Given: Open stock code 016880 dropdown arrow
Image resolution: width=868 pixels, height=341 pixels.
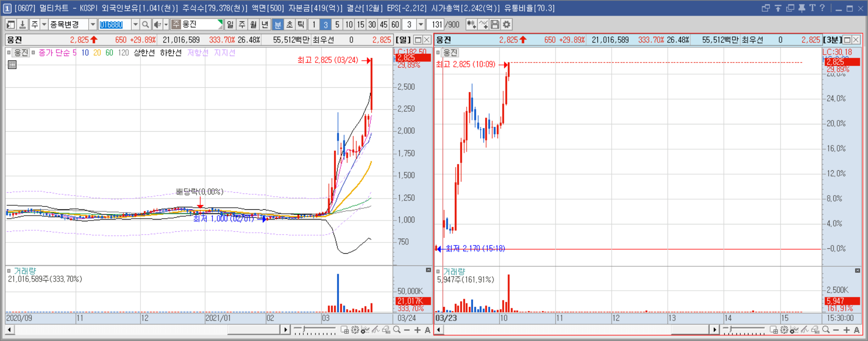Looking at the screenshot, I should [135, 24].
